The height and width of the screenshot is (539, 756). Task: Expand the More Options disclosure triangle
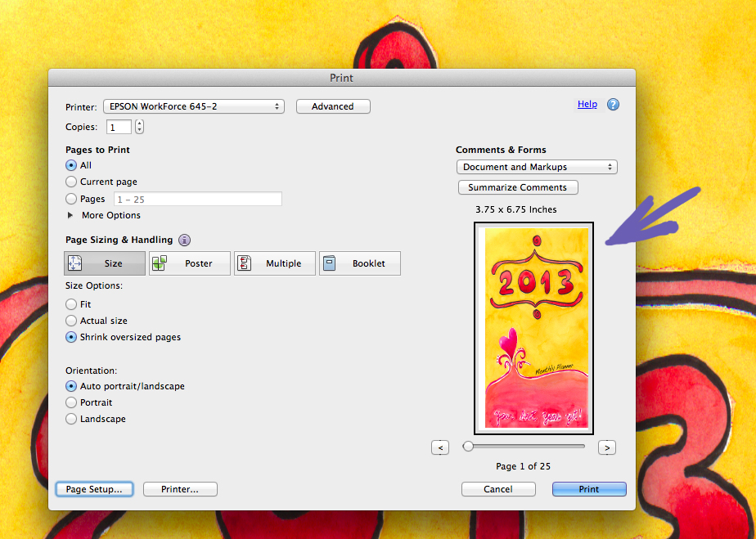tap(70, 215)
